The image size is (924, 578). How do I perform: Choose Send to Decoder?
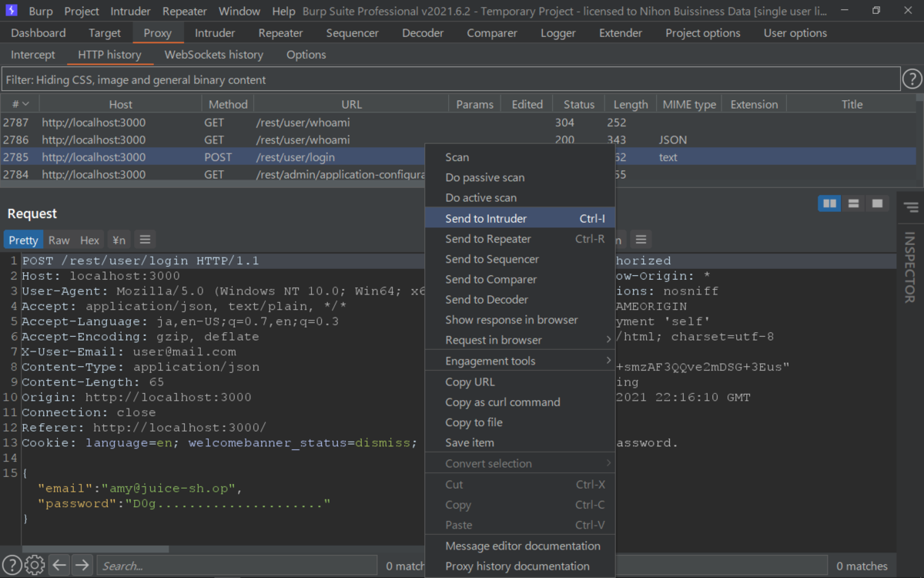pos(521,299)
